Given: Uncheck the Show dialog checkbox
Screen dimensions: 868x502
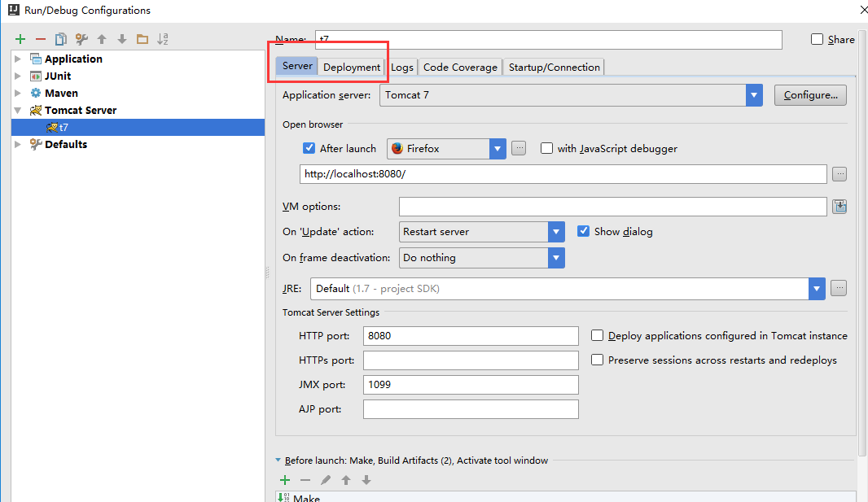Looking at the screenshot, I should 584,231.
